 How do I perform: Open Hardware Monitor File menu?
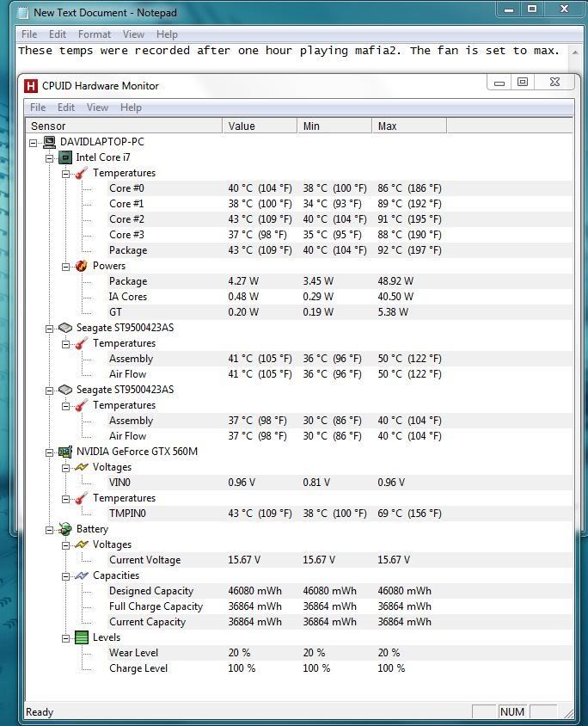38,108
